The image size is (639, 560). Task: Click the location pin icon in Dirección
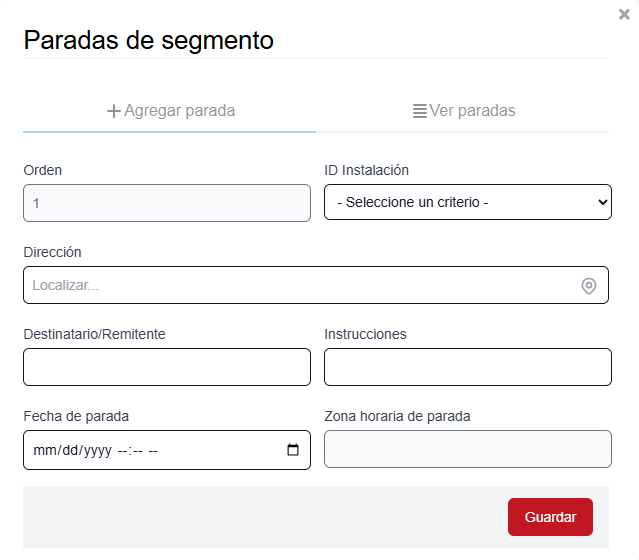pos(589,286)
